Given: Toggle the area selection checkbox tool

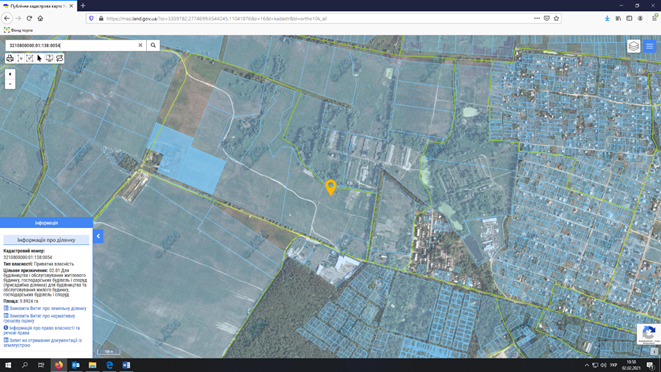Looking at the screenshot, I should pyautogui.click(x=30, y=58).
